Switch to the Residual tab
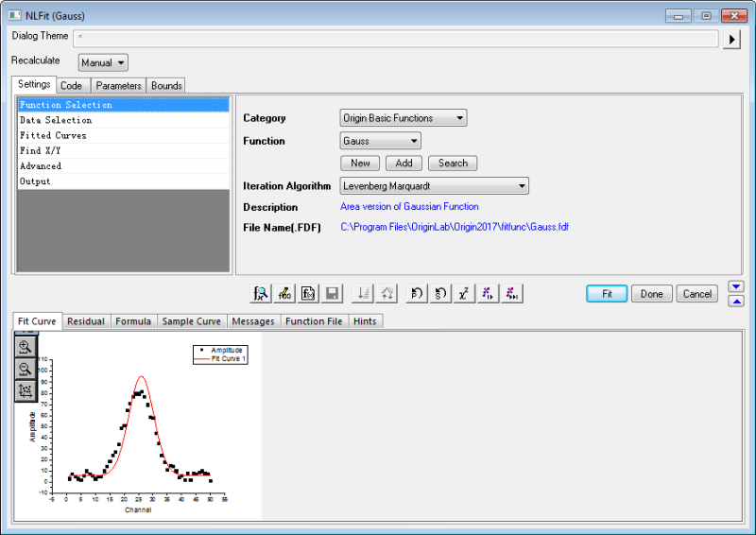 (x=86, y=321)
